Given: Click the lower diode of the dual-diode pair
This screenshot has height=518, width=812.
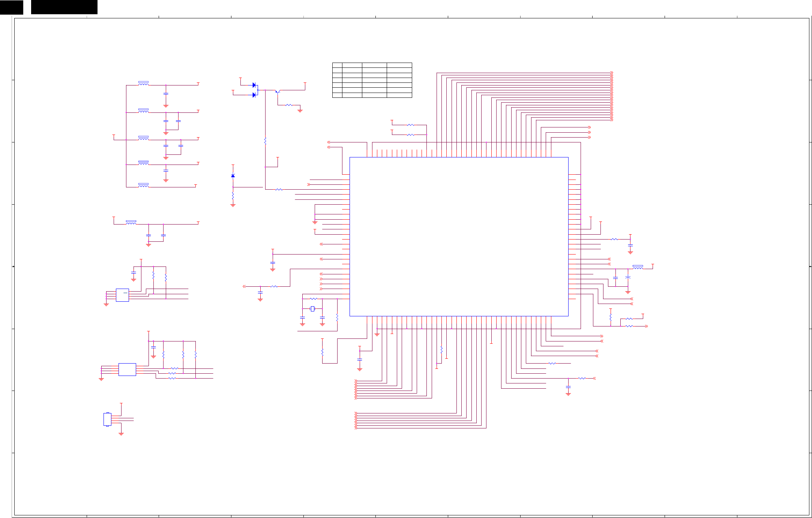Looking at the screenshot, I should [x=254, y=95].
